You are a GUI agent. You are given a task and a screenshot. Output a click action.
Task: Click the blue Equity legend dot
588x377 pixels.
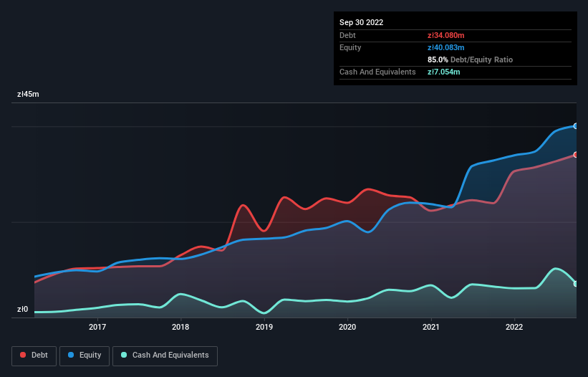point(71,355)
